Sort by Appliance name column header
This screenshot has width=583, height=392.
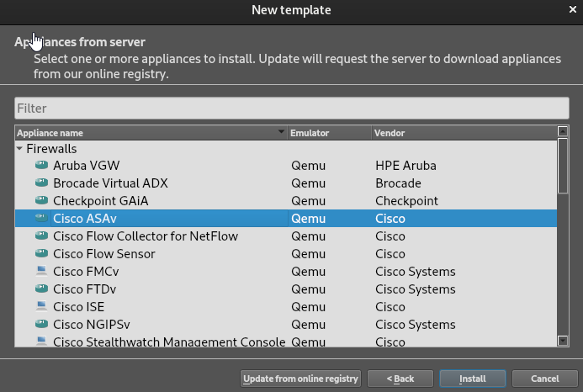pos(151,133)
